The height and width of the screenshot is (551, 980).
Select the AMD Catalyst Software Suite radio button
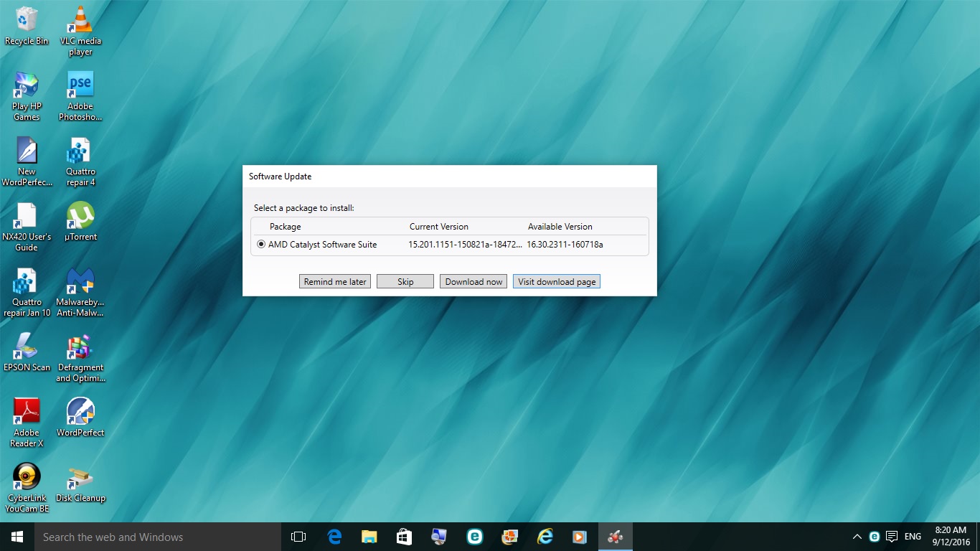pos(261,245)
